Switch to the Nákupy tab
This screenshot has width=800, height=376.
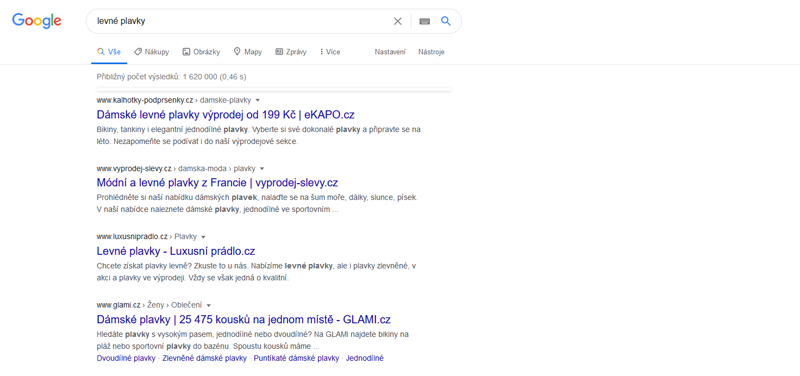point(152,52)
